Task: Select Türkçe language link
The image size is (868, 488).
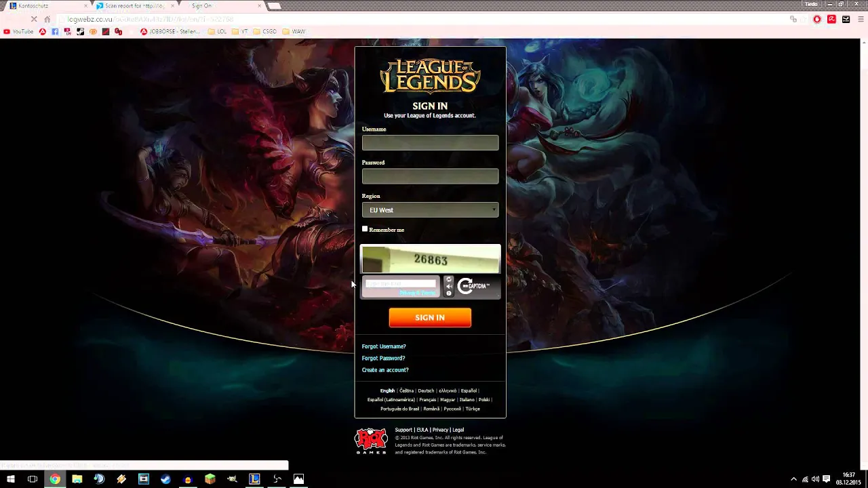Action: [473, 409]
